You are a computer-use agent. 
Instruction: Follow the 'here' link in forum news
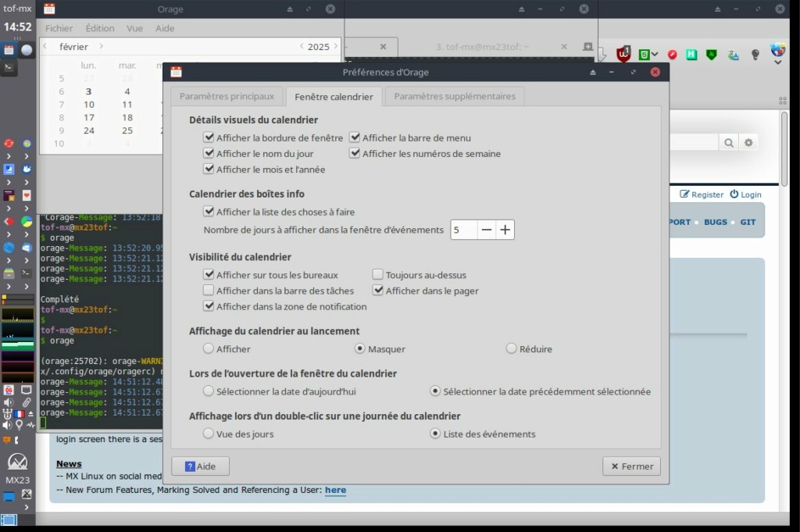[335, 490]
